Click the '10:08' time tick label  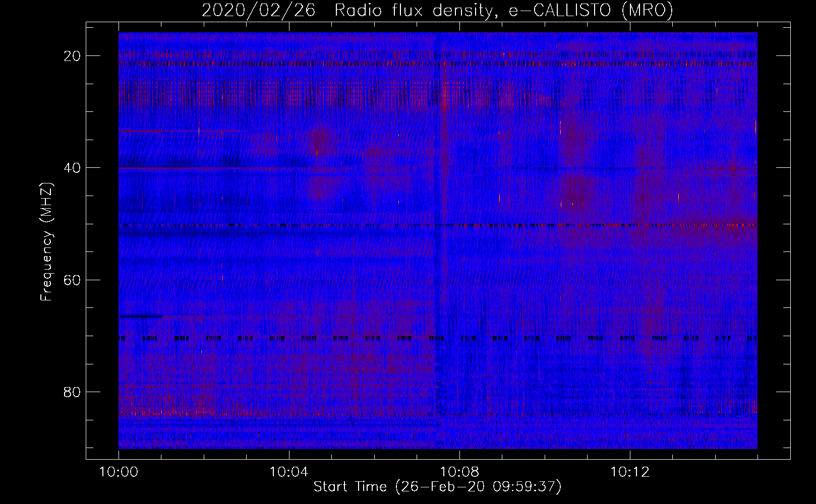tap(459, 472)
